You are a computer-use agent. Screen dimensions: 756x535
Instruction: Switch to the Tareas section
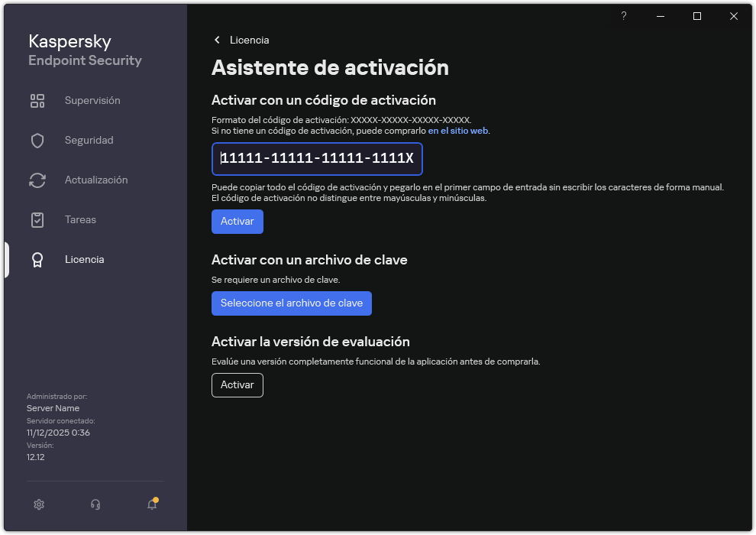coord(80,219)
